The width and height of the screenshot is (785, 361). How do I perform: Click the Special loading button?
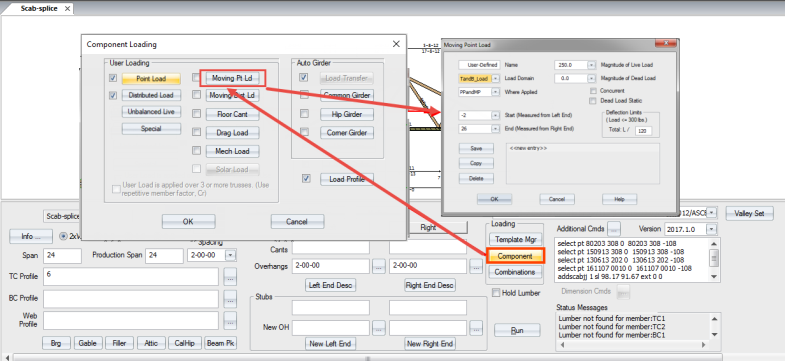point(151,129)
